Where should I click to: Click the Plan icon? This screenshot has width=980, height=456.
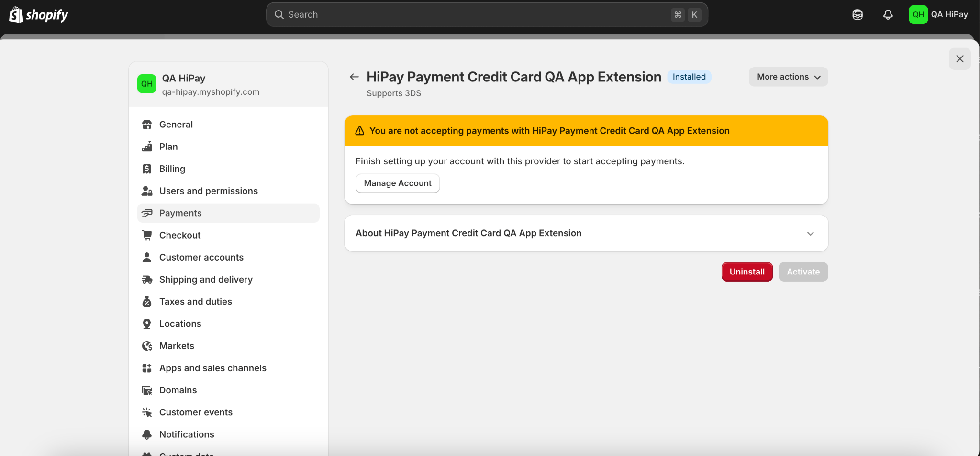tap(147, 147)
